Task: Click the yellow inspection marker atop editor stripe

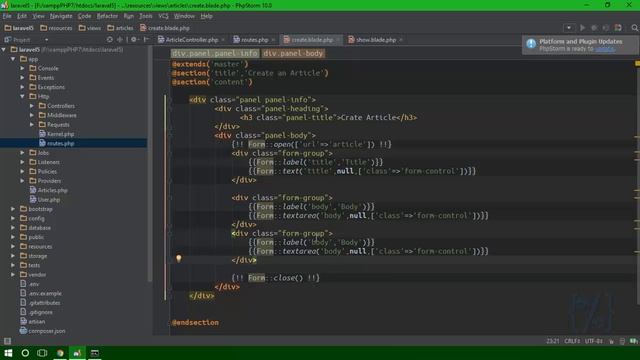Action: click(x=637, y=64)
